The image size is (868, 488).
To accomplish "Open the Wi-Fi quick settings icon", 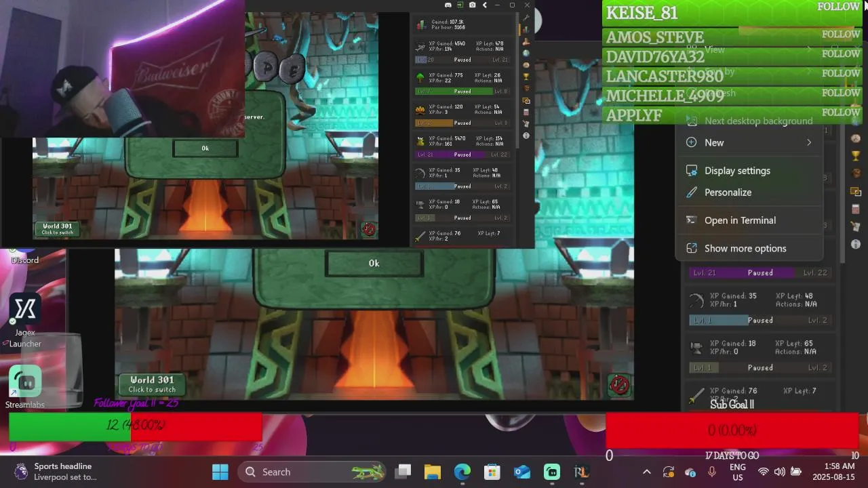I will pos(764,472).
